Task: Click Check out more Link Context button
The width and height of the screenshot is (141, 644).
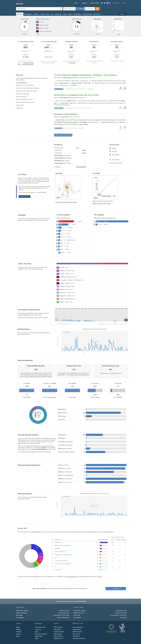Action: coord(63,135)
